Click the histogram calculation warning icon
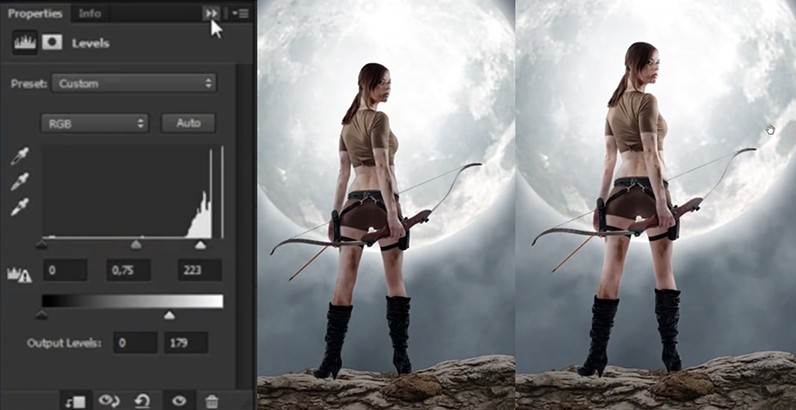796x410 pixels. pyautogui.click(x=19, y=275)
